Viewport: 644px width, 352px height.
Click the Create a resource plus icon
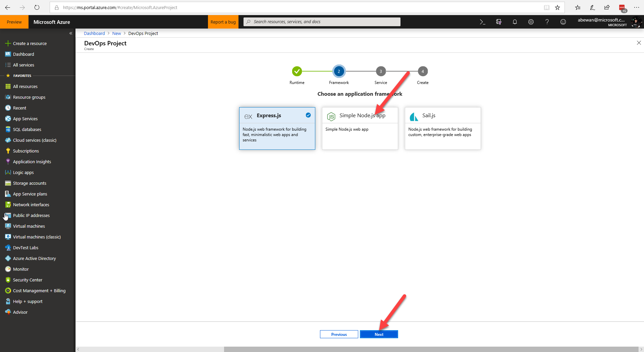click(x=8, y=43)
